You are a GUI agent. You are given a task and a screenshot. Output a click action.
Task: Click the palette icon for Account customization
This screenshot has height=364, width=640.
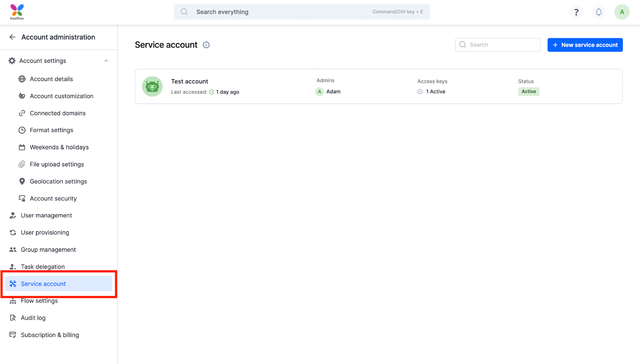[x=22, y=96]
